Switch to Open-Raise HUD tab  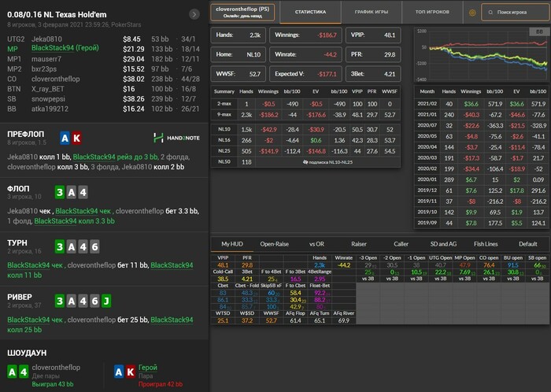274,244
